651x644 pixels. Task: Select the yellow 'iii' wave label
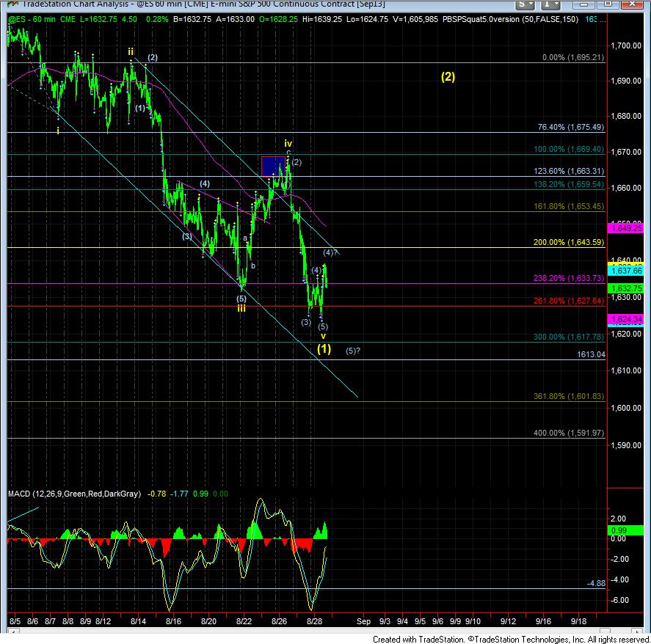[241, 309]
